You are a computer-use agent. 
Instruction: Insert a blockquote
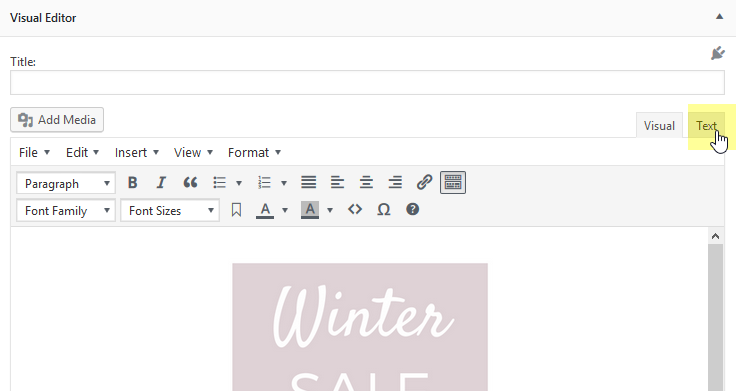point(190,183)
